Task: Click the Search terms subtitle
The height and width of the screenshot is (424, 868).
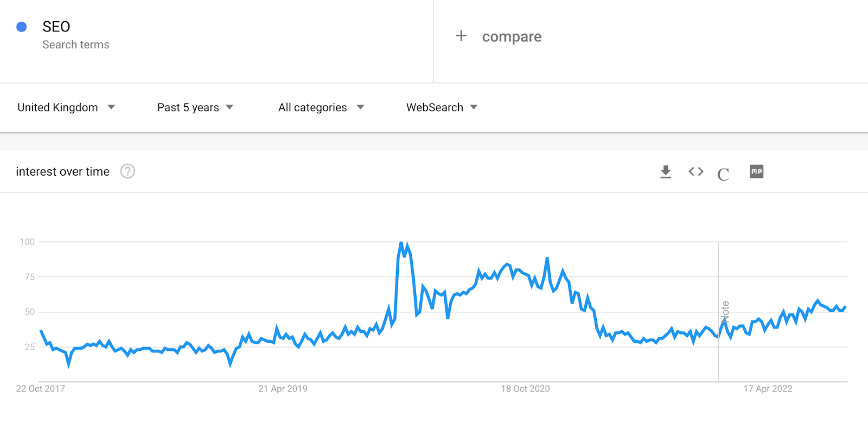Action: (x=76, y=45)
